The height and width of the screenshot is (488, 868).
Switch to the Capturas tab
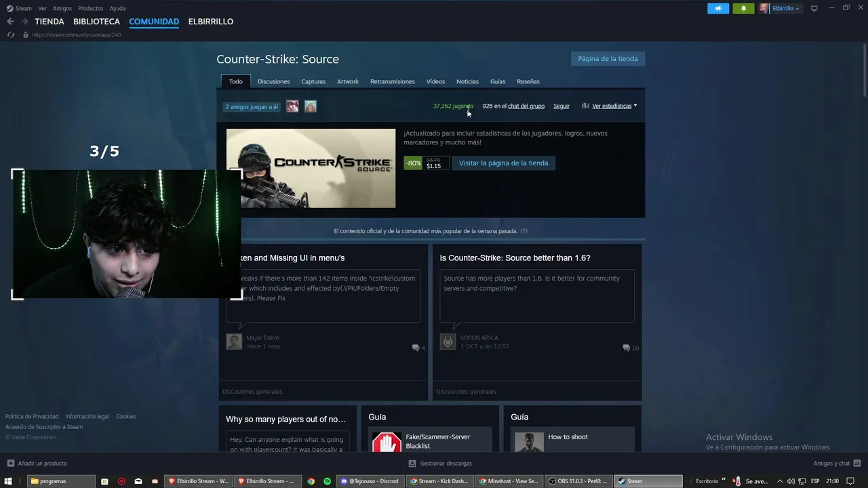313,81
